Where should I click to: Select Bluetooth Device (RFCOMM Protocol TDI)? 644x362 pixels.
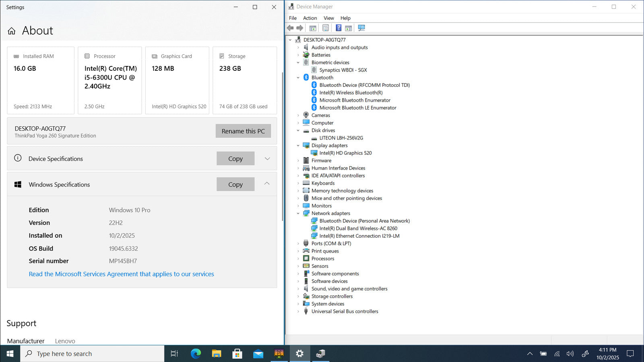(365, 85)
